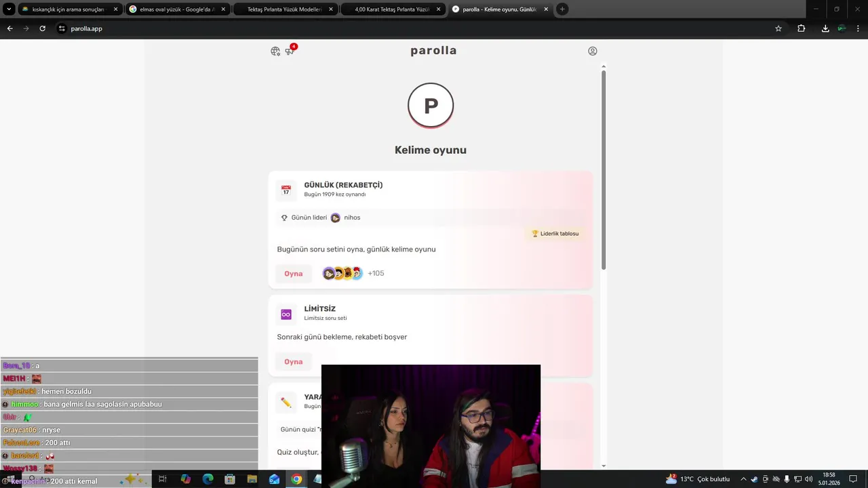Click 'Bugün 1909 kez oynandı' text
868x488 pixels.
coord(335,195)
